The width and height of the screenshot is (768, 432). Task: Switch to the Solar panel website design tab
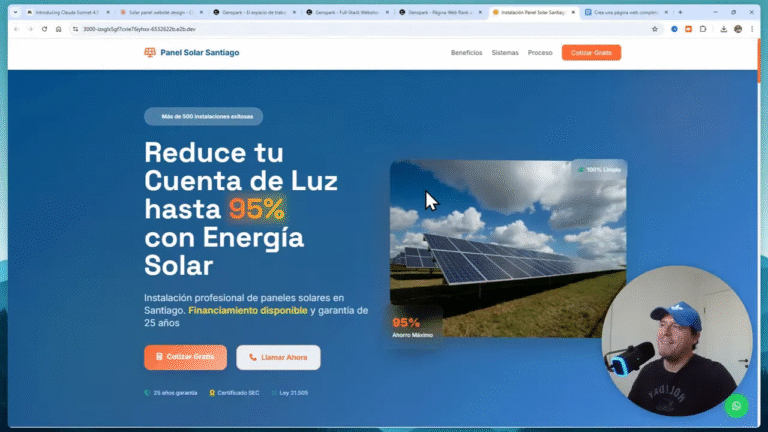click(158, 12)
